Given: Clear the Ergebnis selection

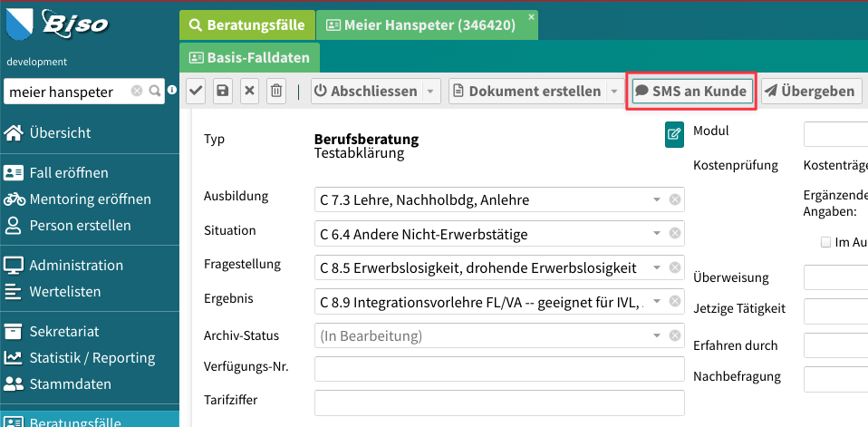Looking at the screenshot, I should 675,301.
